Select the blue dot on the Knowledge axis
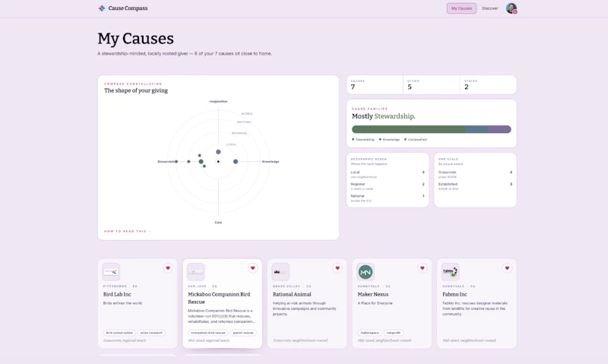608x364 pixels. (236, 161)
